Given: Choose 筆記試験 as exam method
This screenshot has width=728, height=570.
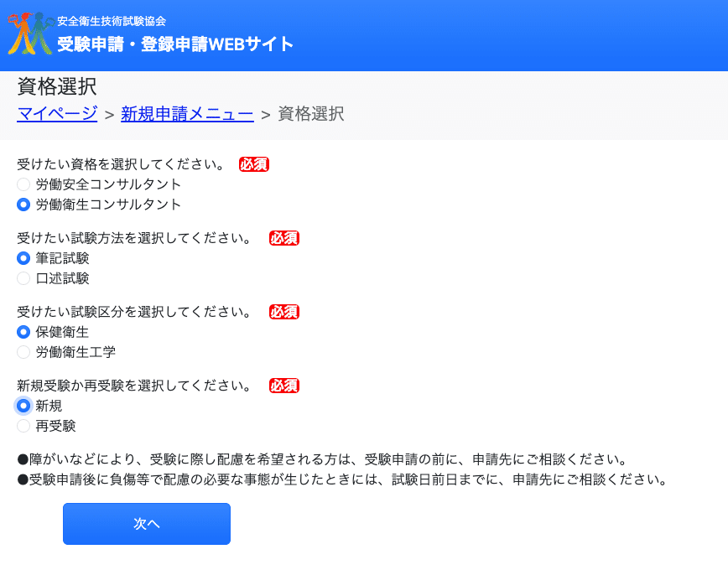Looking at the screenshot, I should coord(23,258).
